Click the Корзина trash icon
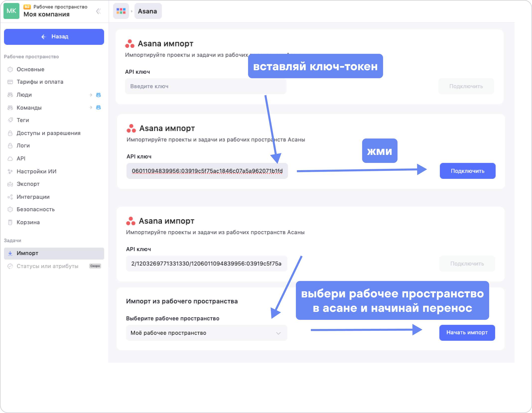Image resolution: width=532 pixels, height=413 pixels. click(10, 222)
